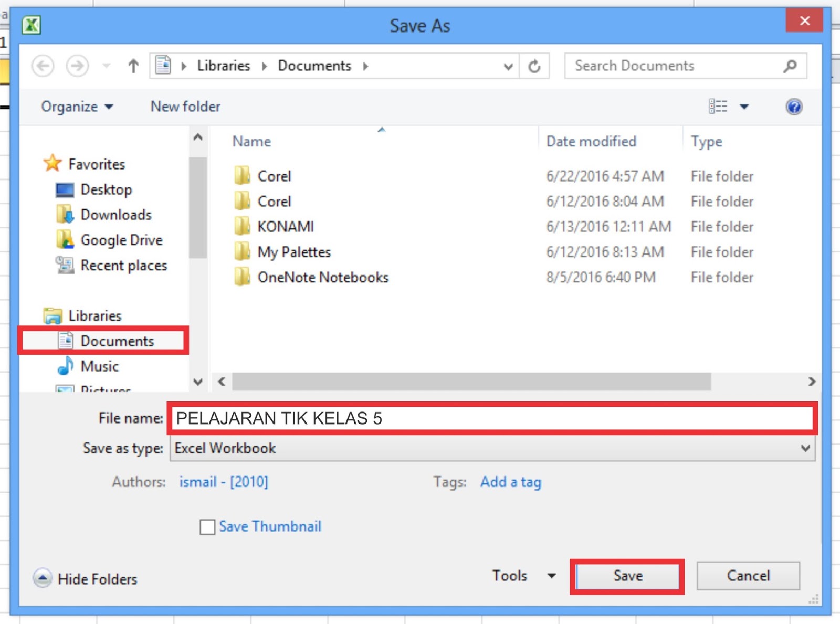Click the navigation pane vertical scrollbar thumb
840x624 pixels.
click(x=198, y=208)
